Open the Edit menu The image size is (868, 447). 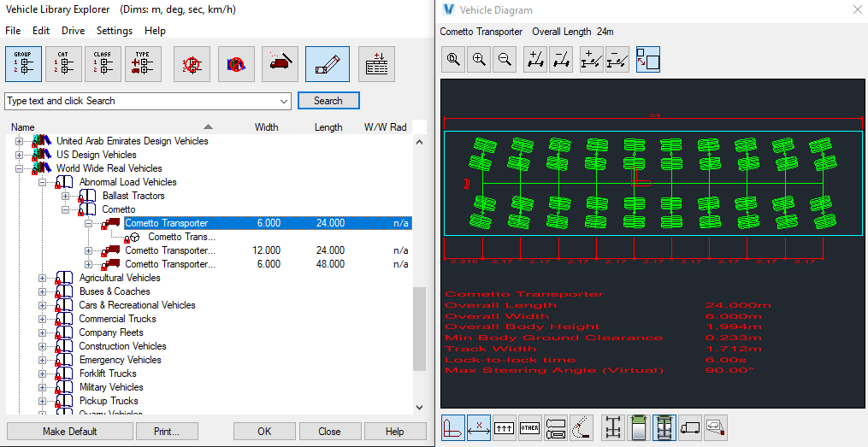coord(41,31)
